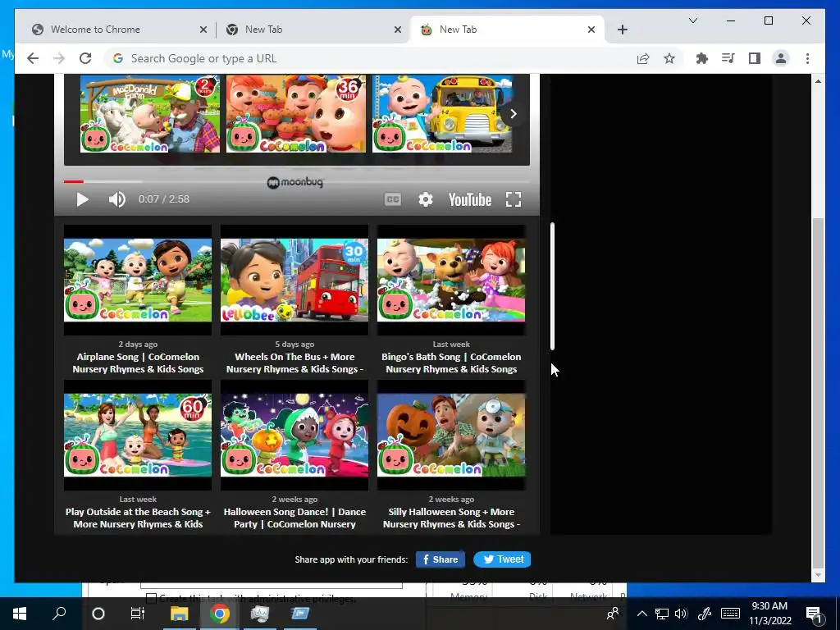Viewport: 840px width, 630px height.
Task: Tweet the app with the Twitter button
Action: (x=502, y=559)
